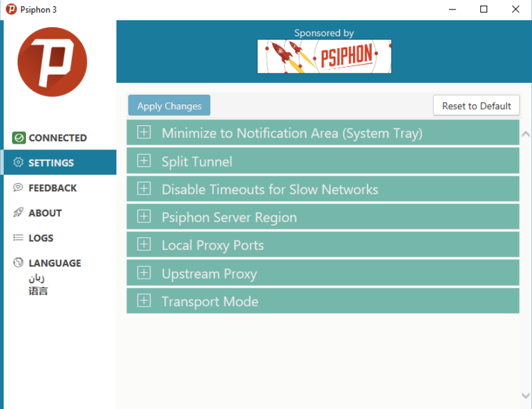Viewport: 532px width, 409px height.
Task: Click the Psiphon logo in the sidebar
Action: 53,62
